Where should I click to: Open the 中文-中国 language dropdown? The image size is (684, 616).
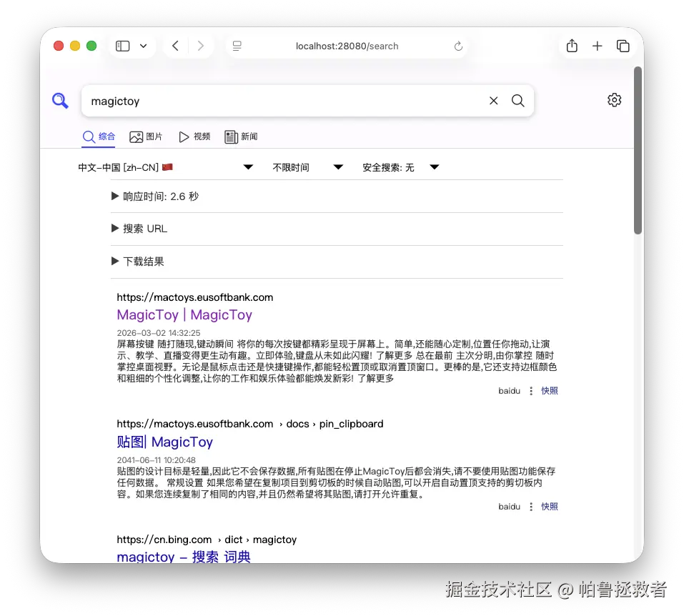[x=166, y=167]
